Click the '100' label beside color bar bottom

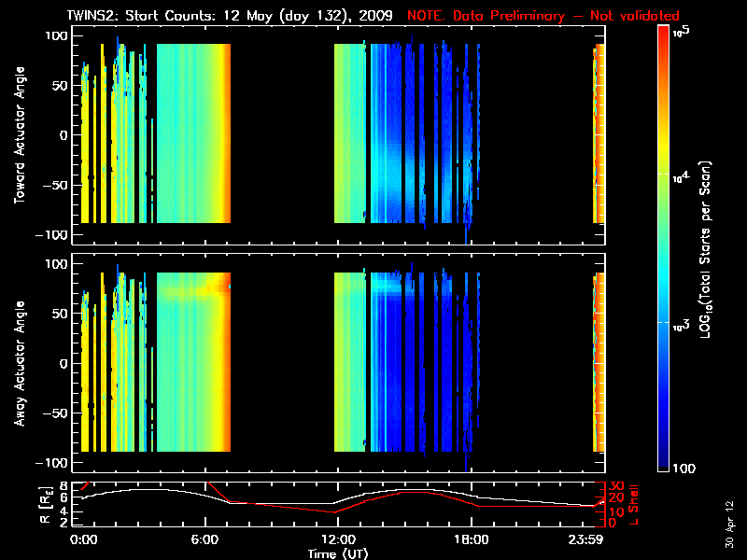click(685, 468)
